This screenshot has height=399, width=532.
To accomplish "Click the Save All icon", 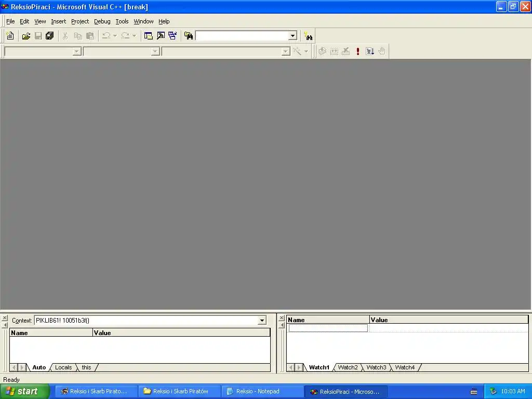I will click(50, 36).
